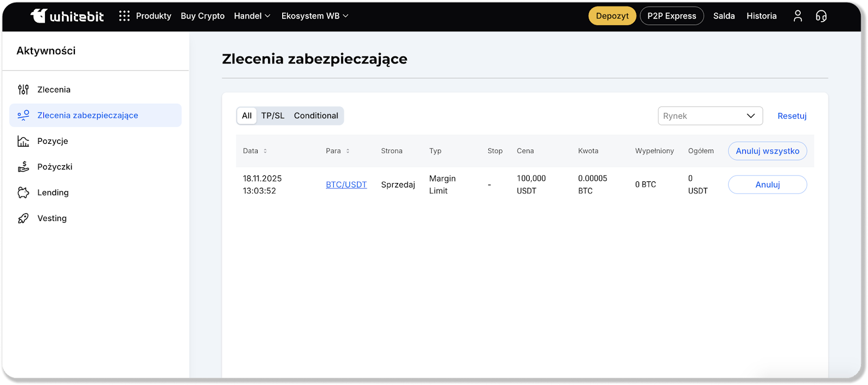Switch to the TP/SL filter tab
868x385 pixels.
tap(272, 116)
